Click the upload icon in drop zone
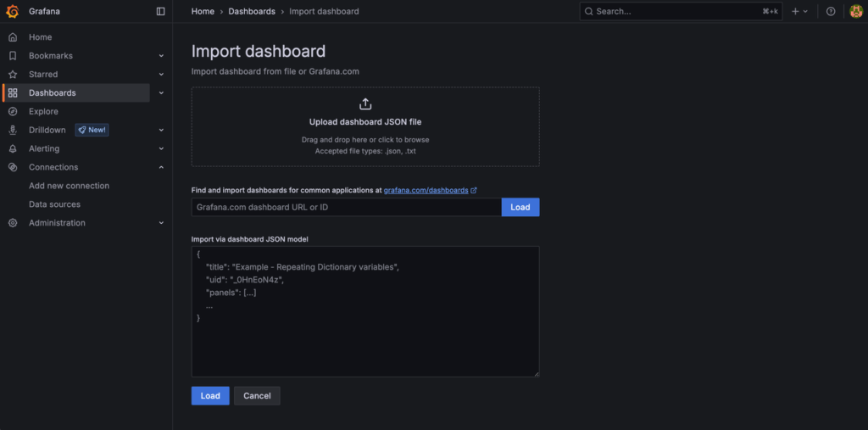This screenshot has width=868, height=430. (x=365, y=103)
